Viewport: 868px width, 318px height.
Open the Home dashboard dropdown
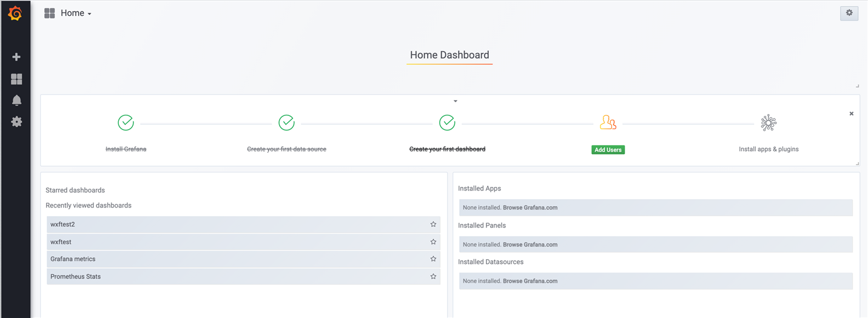pos(76,13)
